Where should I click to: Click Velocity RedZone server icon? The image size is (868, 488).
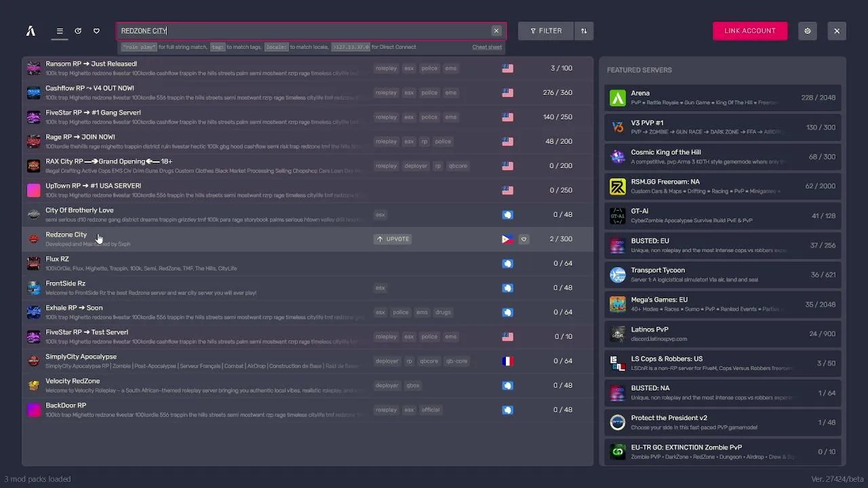pos(34,385)
